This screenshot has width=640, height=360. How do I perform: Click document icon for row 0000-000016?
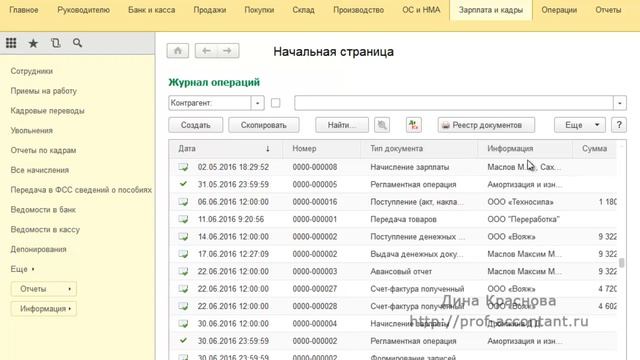(184, 202)
